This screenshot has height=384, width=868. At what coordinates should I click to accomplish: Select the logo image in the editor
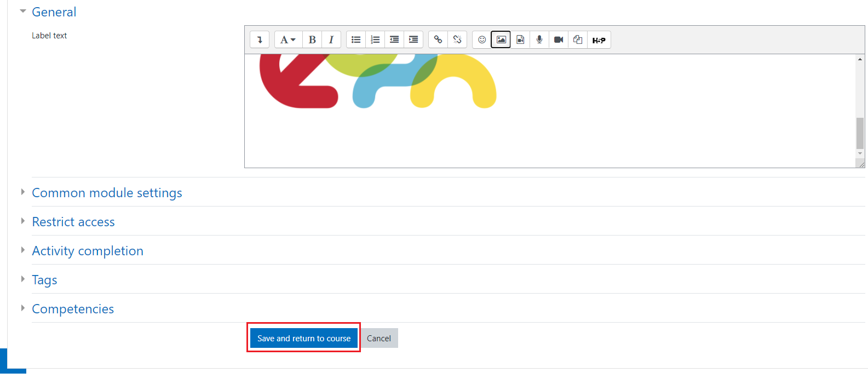(378, 81)
